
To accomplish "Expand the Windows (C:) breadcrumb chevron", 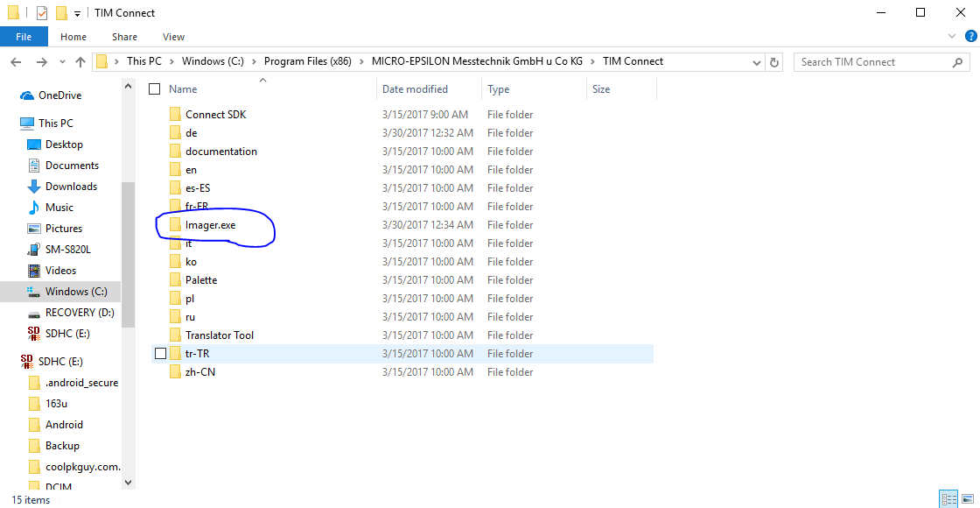I will [255, 62].
